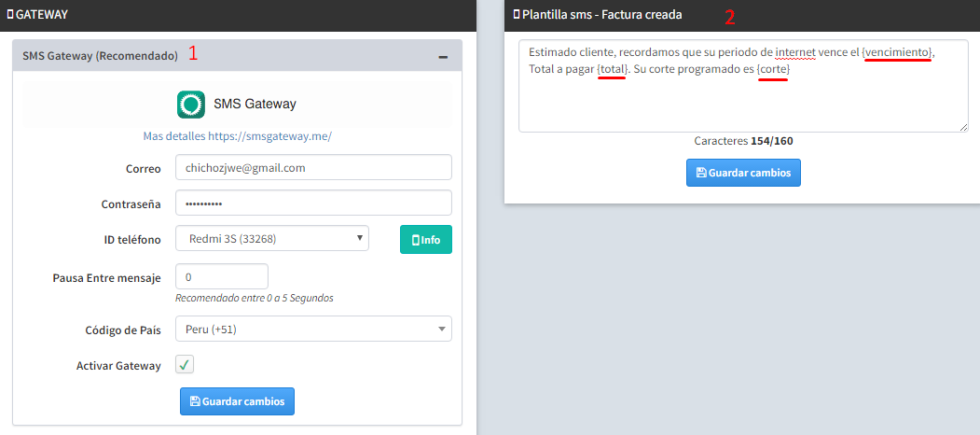
Task: Click the green SMS Gateway logo
Action: tap(191, 105)
